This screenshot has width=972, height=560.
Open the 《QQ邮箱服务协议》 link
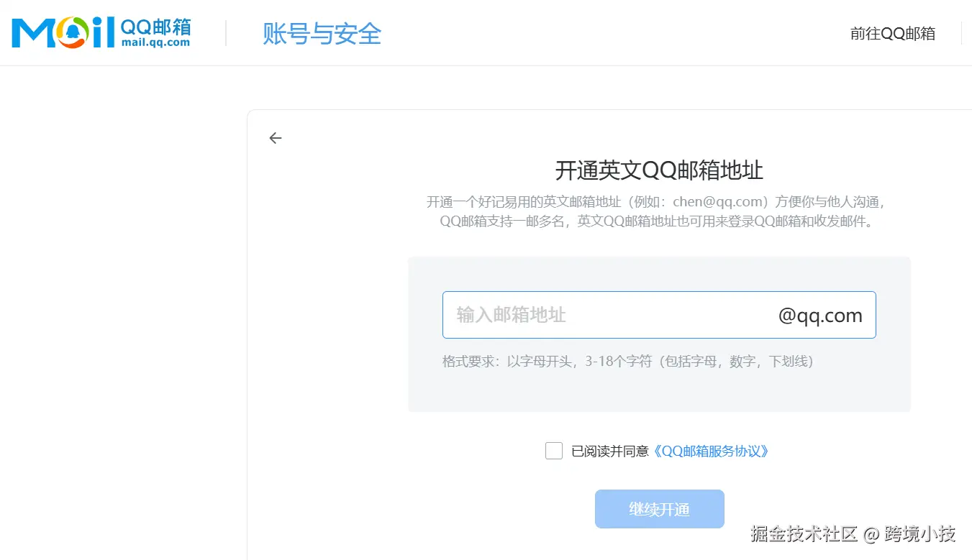(x=710, y=451)
